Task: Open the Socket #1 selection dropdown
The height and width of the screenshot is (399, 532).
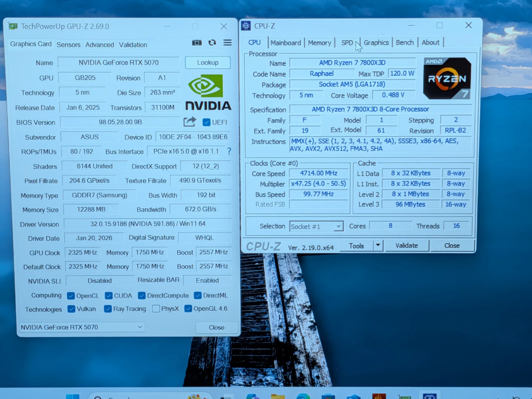Action: pos(317,226)
